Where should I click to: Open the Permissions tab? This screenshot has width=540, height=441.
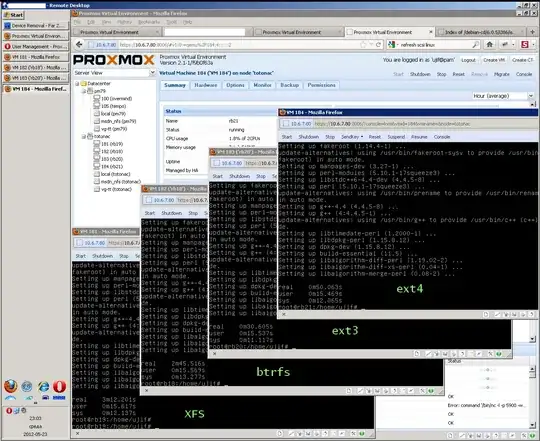[x=321, y=85]
